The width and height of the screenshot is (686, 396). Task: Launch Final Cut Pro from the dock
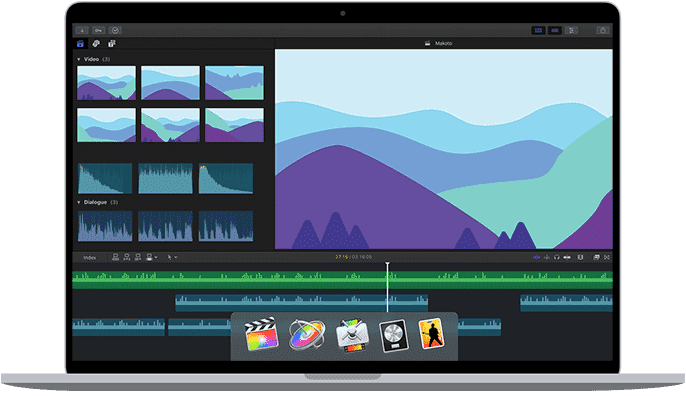pyautogui.click(x=261, y=335)
